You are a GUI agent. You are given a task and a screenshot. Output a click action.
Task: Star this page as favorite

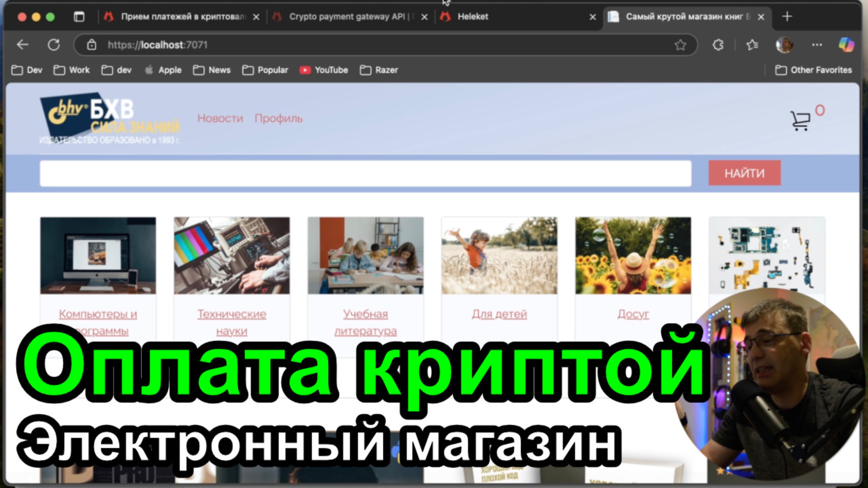click(680, 45)
